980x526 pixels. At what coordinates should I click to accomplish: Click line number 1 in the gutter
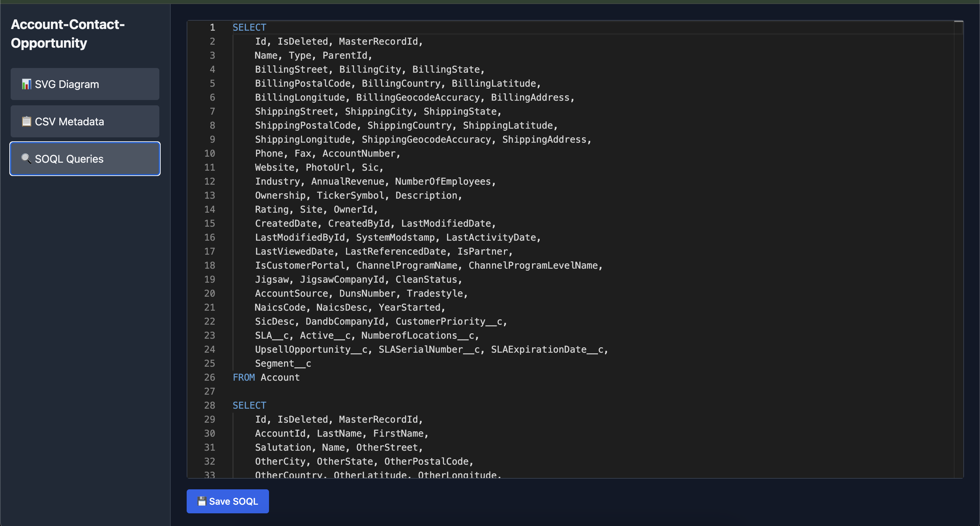pos(212,27)
